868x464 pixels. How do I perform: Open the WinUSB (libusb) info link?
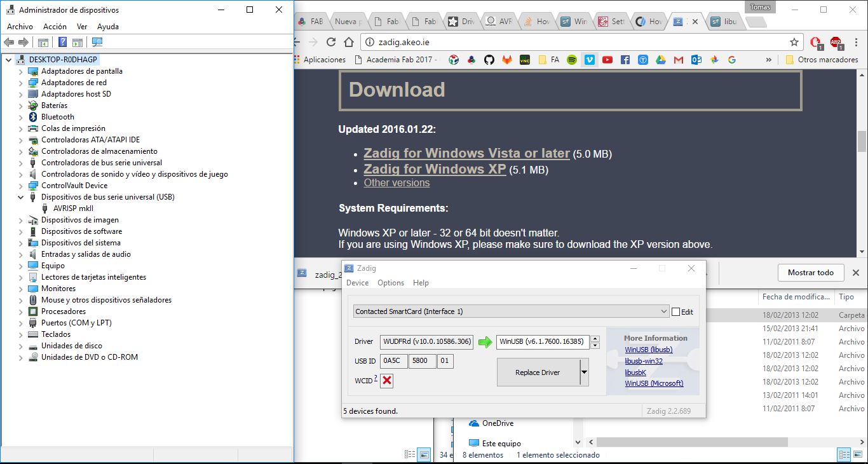[649, 350]
